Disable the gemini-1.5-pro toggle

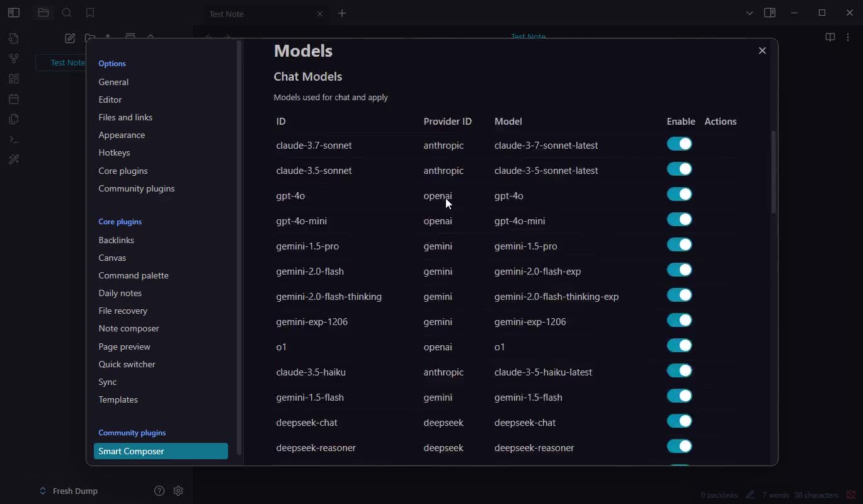pos(679,244)
